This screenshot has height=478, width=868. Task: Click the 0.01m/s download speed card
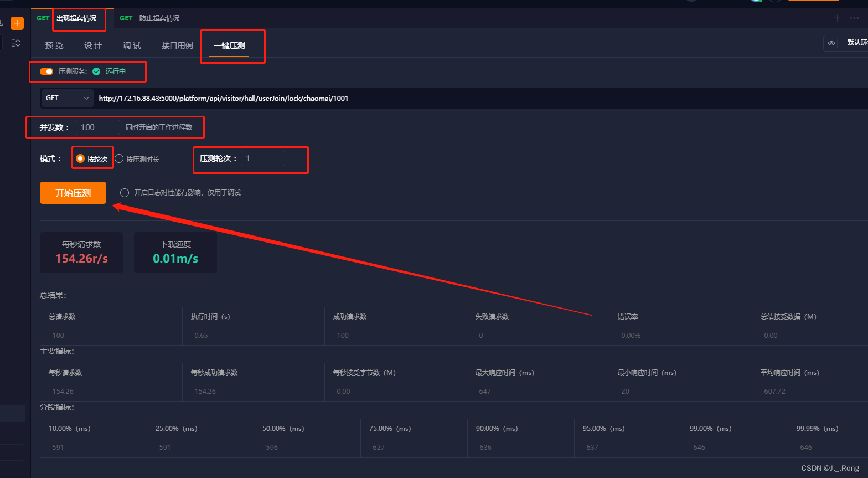pyautogui.click(x=175, y=253)
